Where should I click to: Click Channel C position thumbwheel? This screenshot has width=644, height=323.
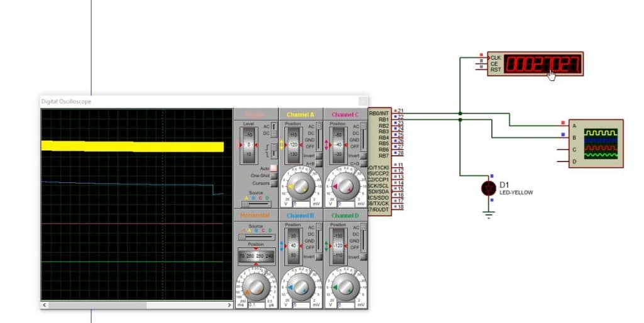click(338, 145)
